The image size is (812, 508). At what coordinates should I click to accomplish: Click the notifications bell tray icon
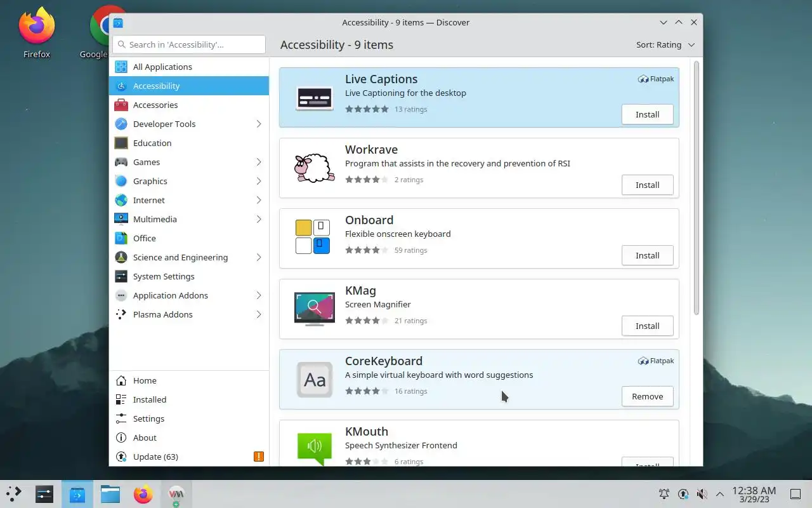[x=664, y=494]
